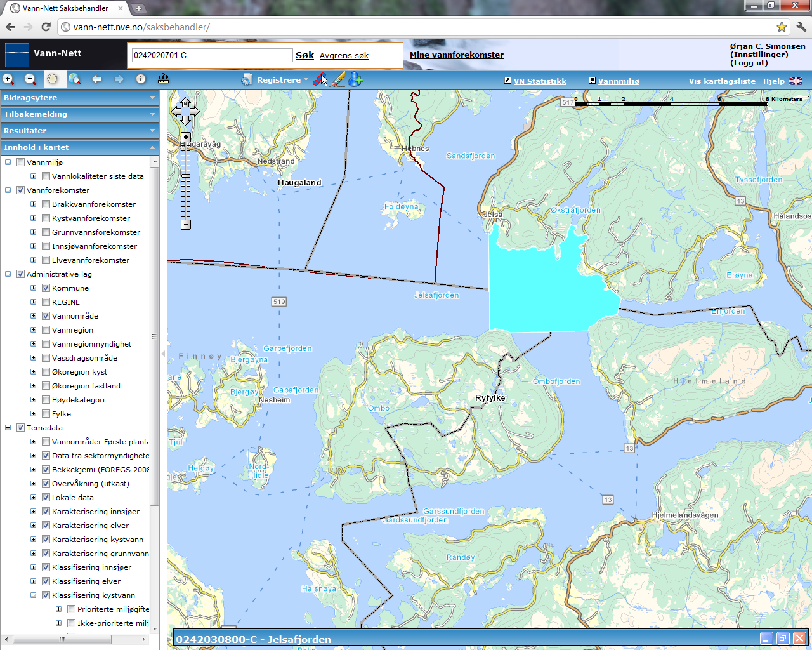Collapse the Vannforekomster tree node
The height and width of the screenshot is (650, 812).
coord(8,190)
